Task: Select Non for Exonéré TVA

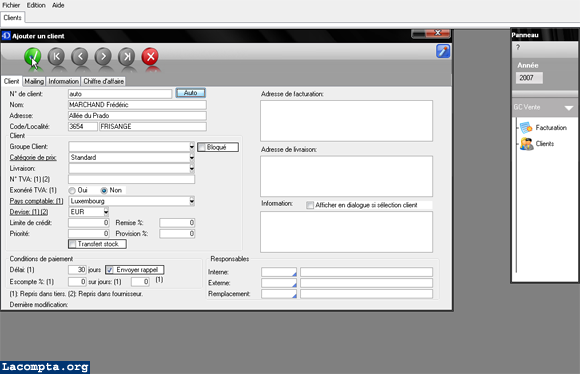Action: [x=104, y=190]
